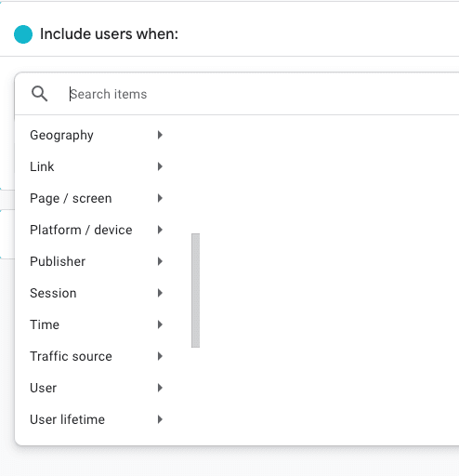Click the arrow beside Session
This screenshot has height=476, width=459.
160,293
